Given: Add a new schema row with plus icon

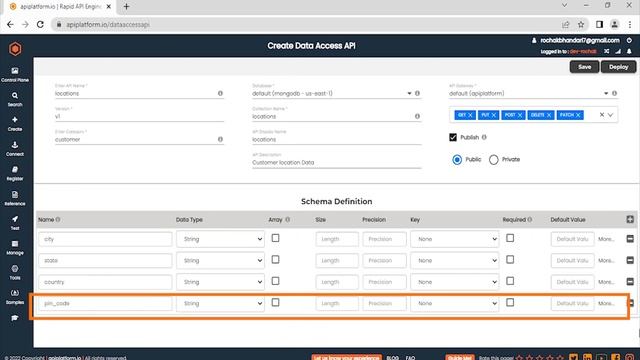Looking at the screenshot, I should point(630,220).
